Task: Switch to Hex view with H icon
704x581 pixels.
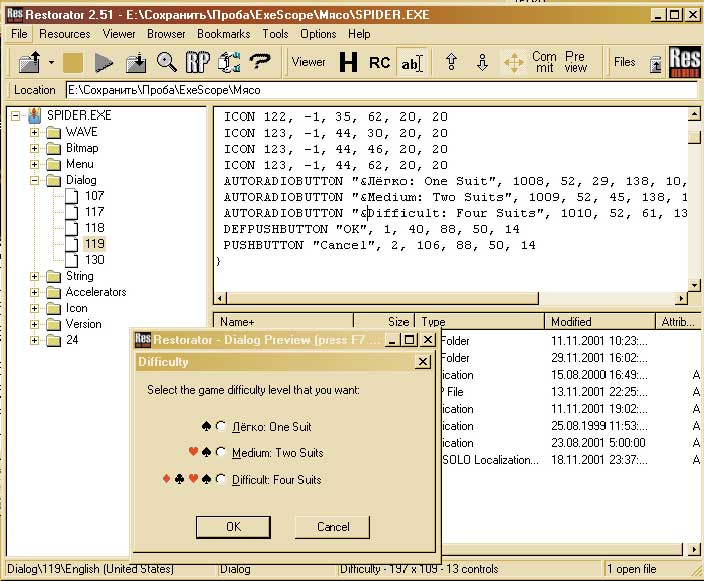Action: (x=348, y=62)
